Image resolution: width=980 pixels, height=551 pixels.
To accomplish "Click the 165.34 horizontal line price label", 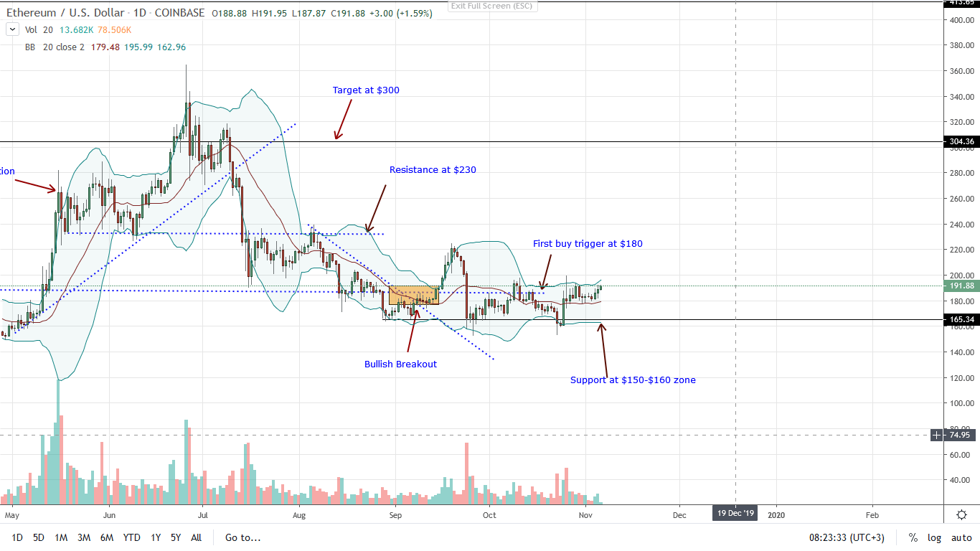I will [x=961, y=319].
